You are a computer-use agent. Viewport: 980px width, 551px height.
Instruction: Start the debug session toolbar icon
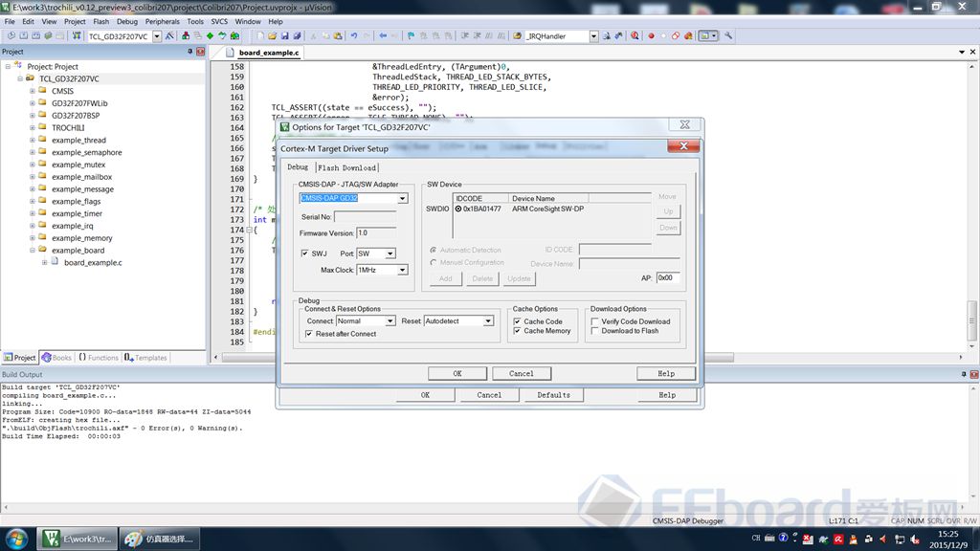634,36
